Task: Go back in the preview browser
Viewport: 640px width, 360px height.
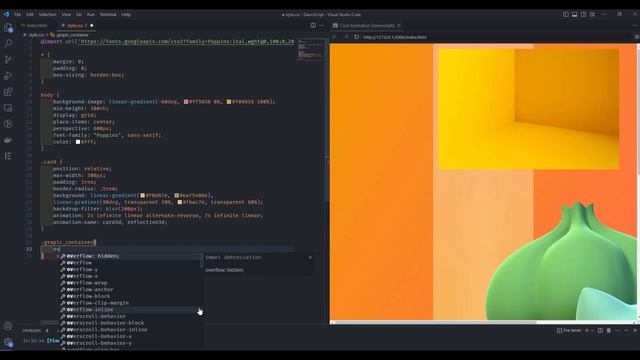Action: pos(334,37)
